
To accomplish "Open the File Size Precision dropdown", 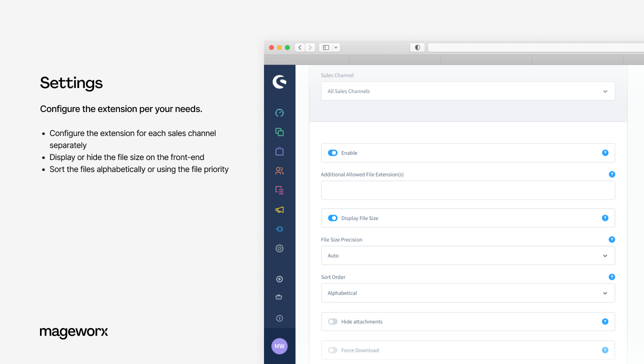I will point(467,255).
